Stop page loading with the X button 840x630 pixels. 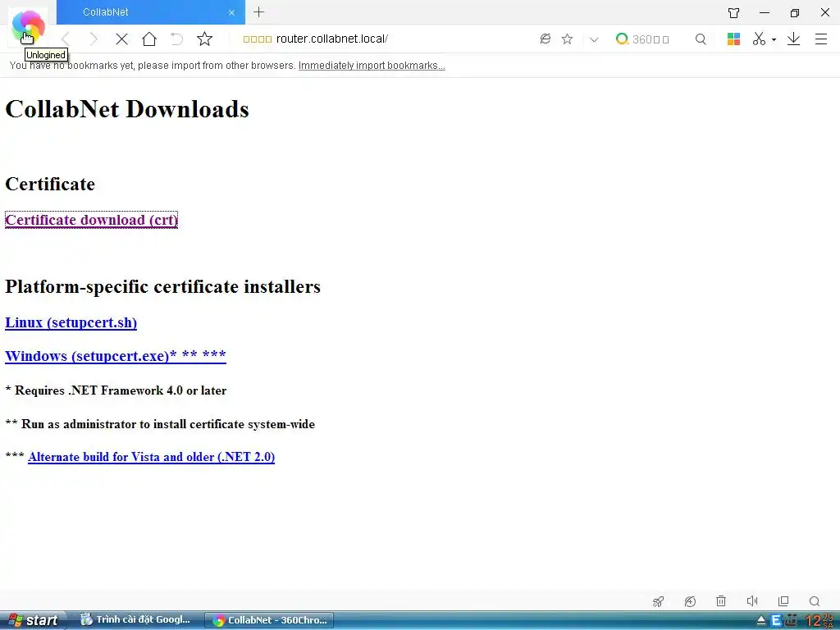(121, 39)
